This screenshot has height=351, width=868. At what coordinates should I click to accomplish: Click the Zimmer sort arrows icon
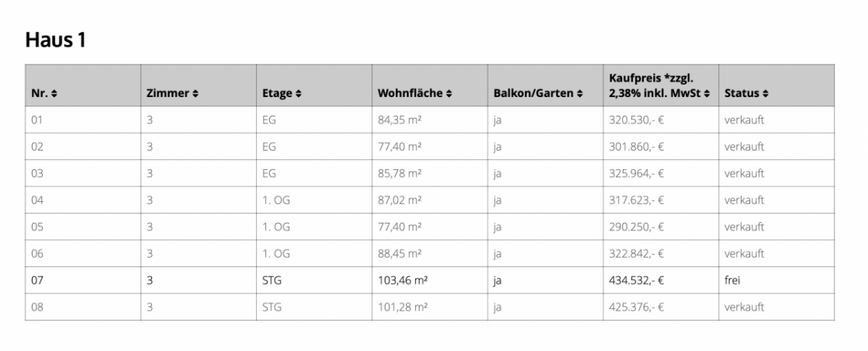click(195, 94)
